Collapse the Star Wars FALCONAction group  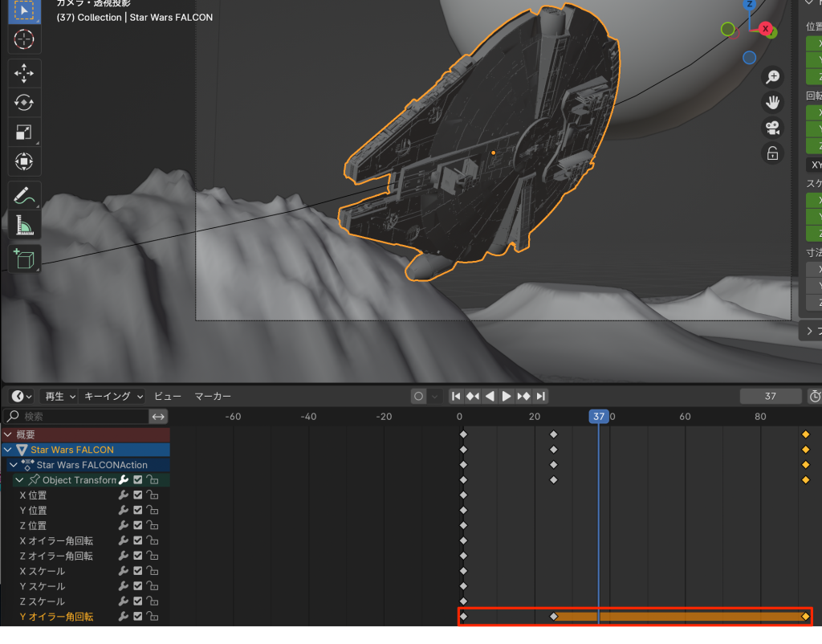coord(14,465)
